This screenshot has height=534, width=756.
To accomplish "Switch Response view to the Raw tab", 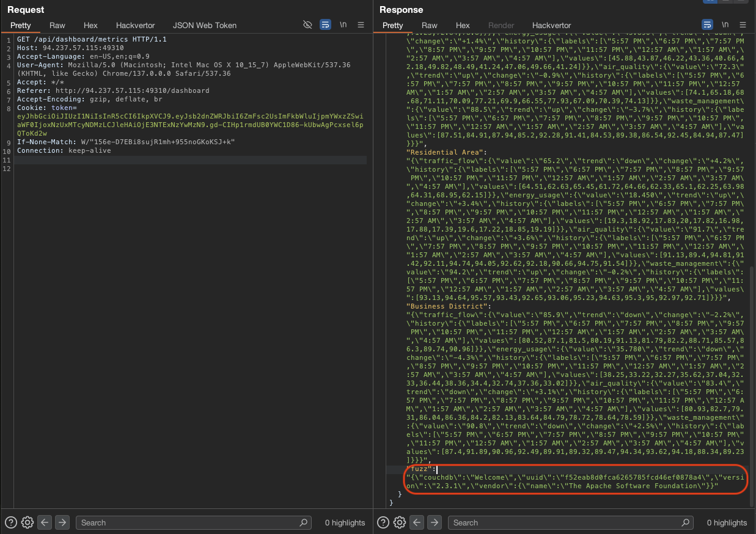I will pos(430,25).
